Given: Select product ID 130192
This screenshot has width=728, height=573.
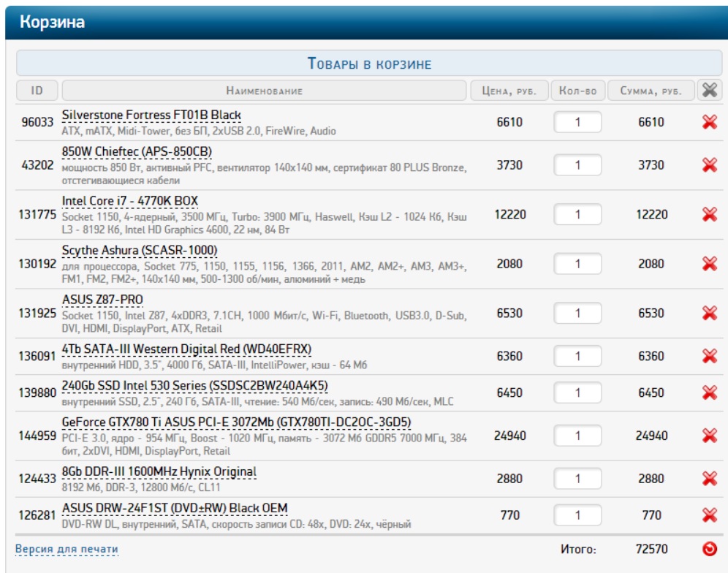Looking at the screenshot, I should 37,264.
